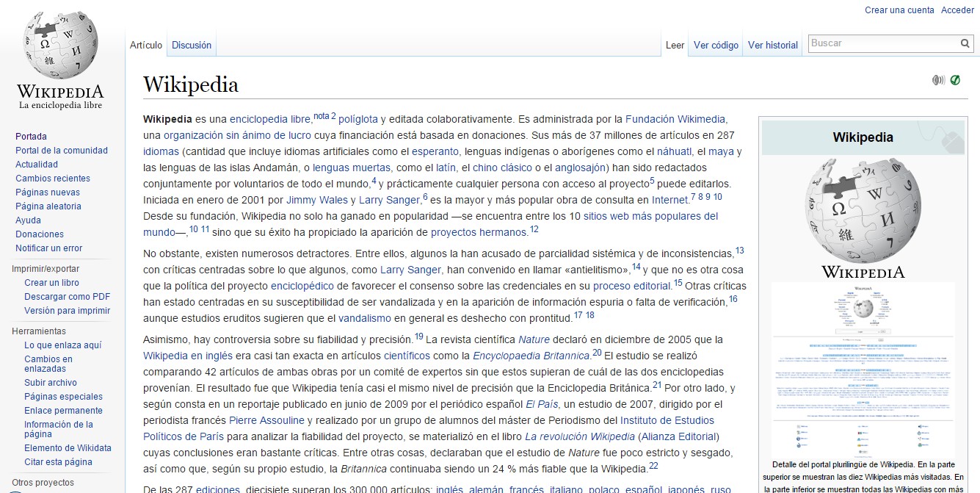Open Wikipedia en inglés link
This screenshot has height=493, width=980.
coord(188,356)
